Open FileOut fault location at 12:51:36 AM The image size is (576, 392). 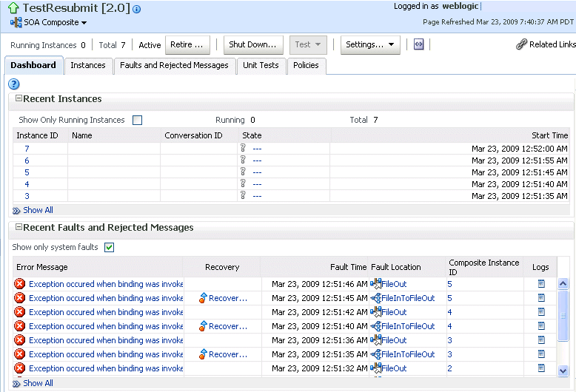[394, 340]
